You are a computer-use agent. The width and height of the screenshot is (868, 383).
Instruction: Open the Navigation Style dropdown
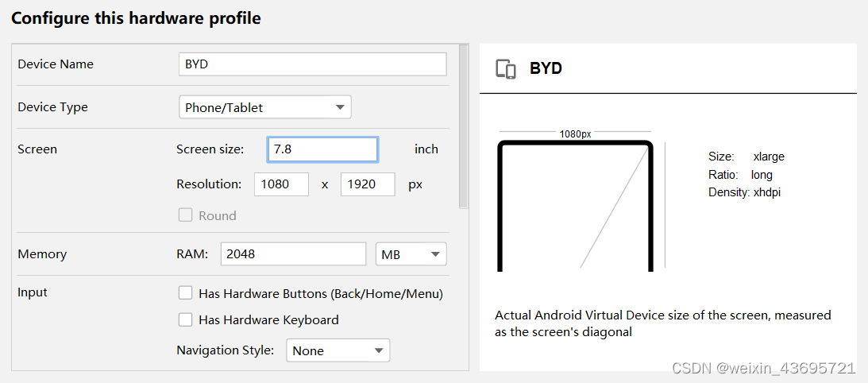(x=338, y=350)
